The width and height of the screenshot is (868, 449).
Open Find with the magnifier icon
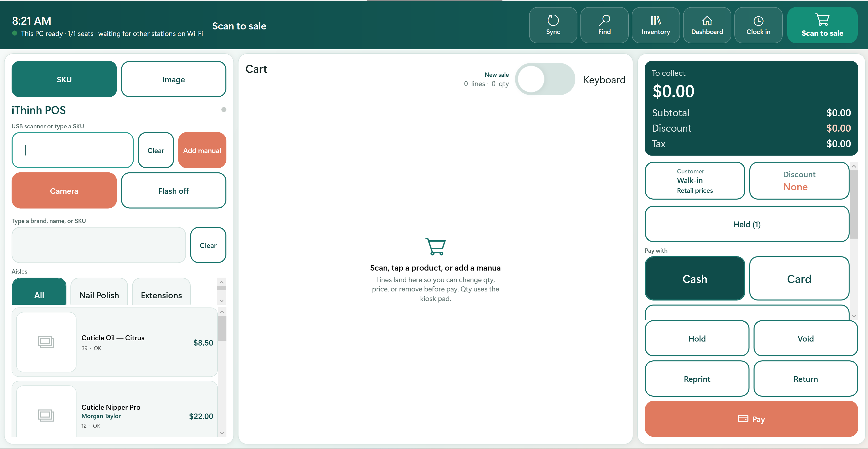pos(604,20)
